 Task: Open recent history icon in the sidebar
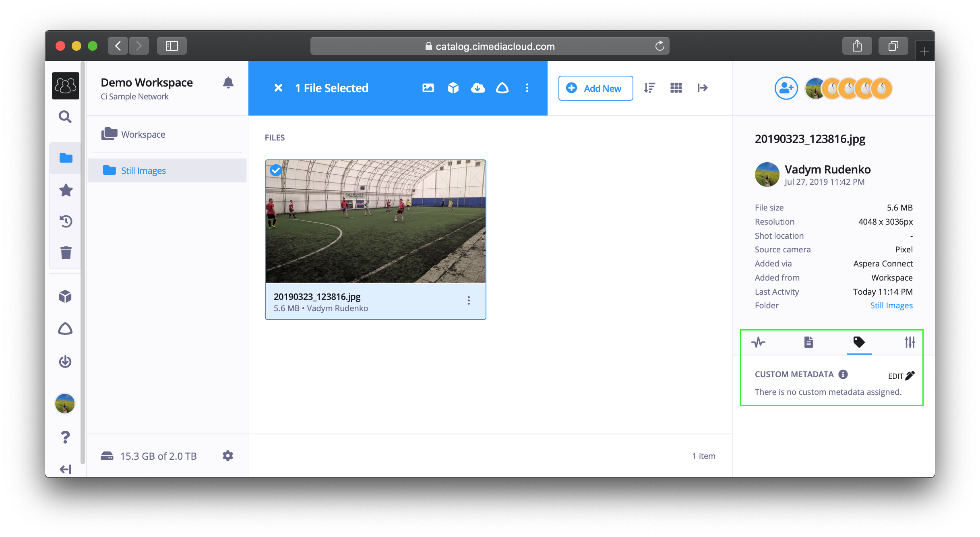(x=66, y=221)
